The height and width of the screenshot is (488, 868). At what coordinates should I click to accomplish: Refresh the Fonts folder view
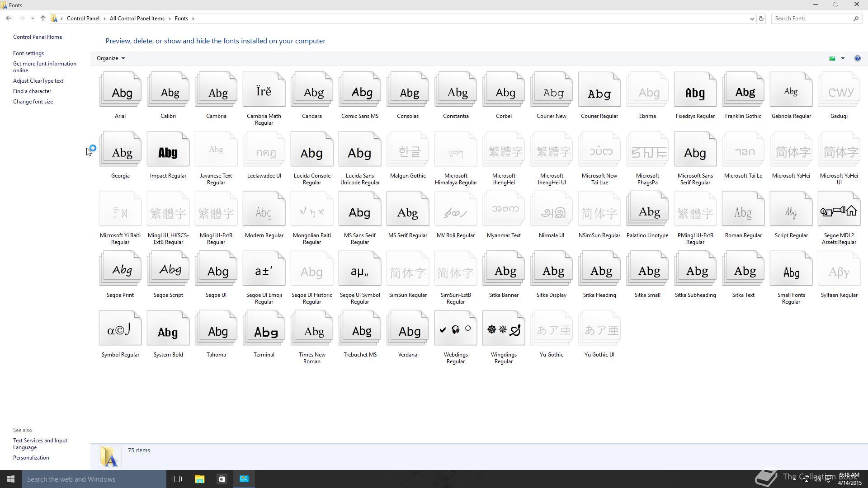[x=761, y=19]
